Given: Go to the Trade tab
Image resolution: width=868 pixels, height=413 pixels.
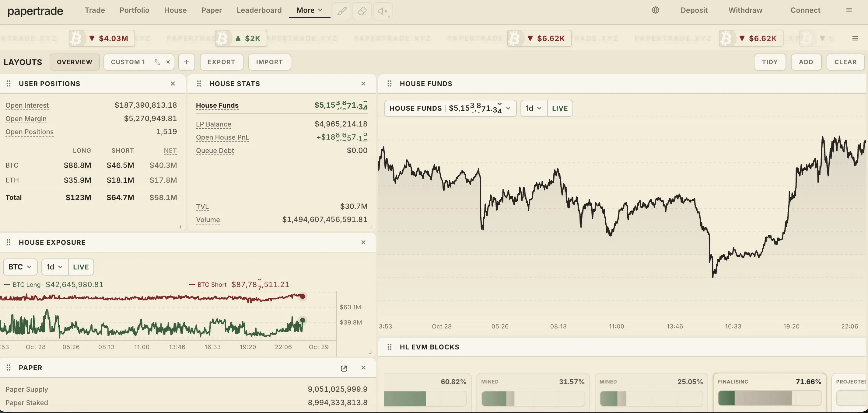Looking at the screenshot, I should tap(95, 10).
